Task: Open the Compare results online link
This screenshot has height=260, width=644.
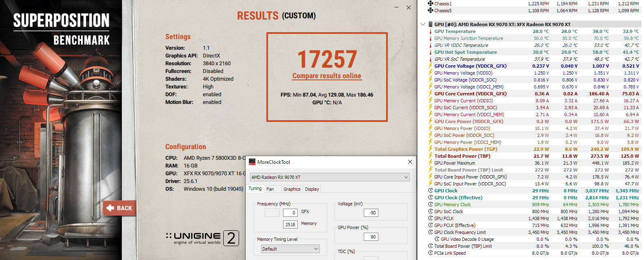Action: click(x=327, y=76)
